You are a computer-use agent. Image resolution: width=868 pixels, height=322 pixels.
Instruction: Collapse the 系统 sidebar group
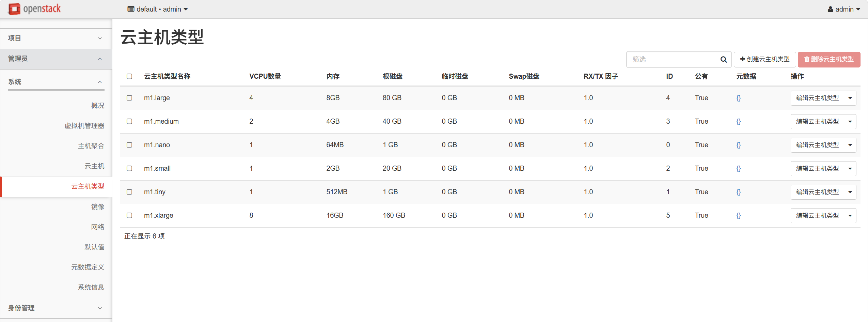[56, 82]
